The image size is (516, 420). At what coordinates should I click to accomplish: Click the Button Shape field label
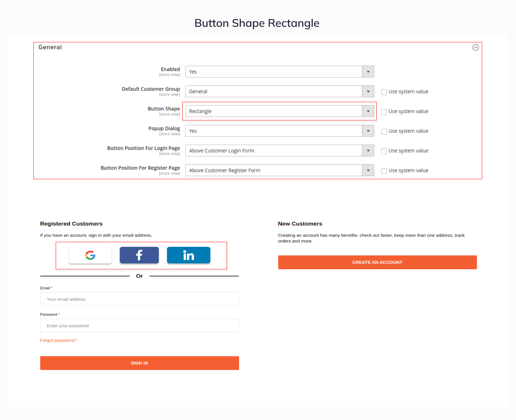pos(164,109)
